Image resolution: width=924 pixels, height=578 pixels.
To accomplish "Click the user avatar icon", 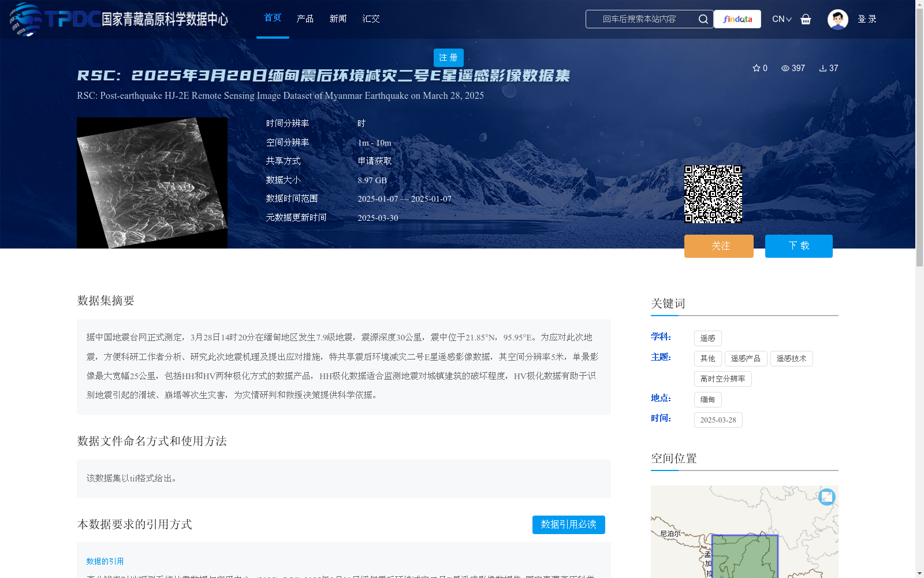I will 837,19.
